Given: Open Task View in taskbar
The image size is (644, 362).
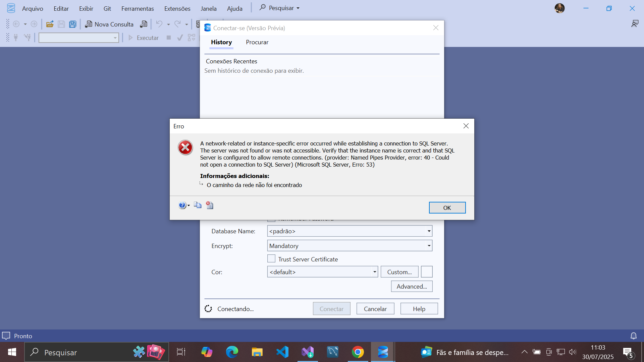Looking at the screenshot, I should [x=181, y=352].
